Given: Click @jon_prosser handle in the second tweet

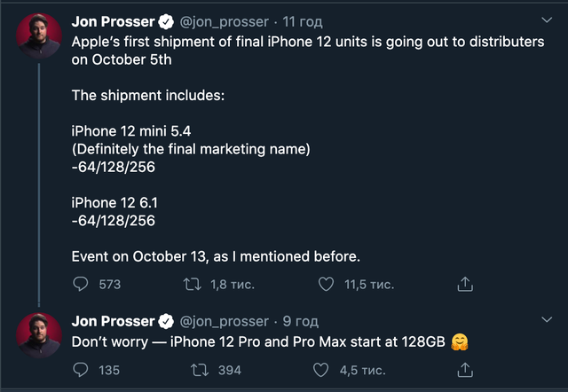Looking at the screenshot, I should point(223,321).
